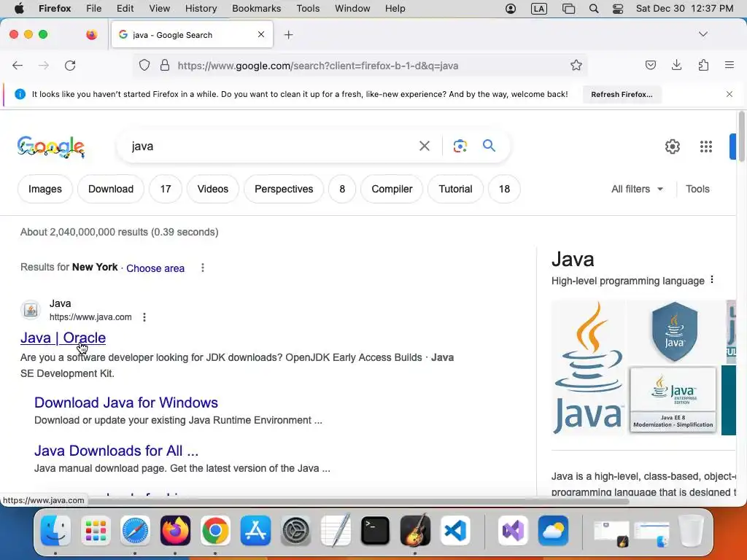Reload the page with the refresh icon
This screenshot has width=747, height=560.
70,66
